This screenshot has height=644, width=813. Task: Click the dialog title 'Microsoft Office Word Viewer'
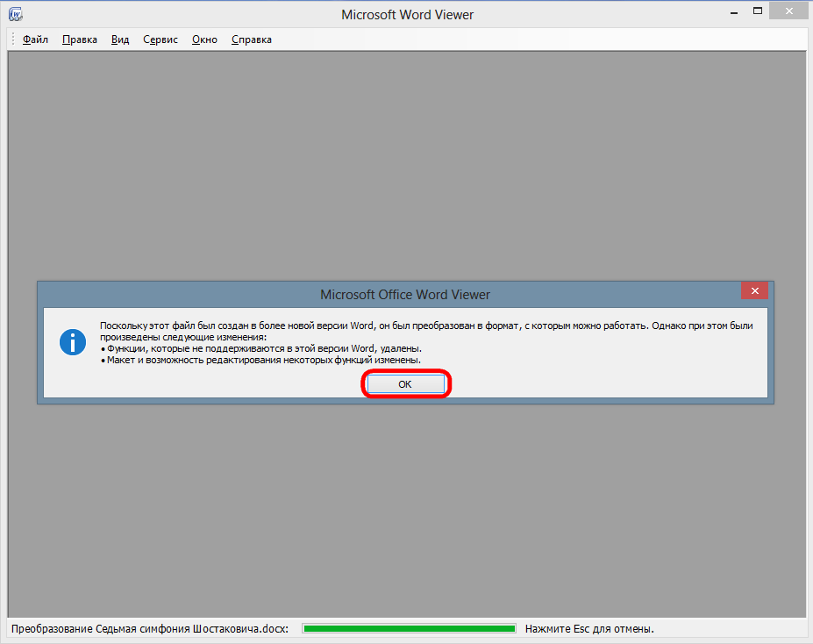(x=405, y=294)
